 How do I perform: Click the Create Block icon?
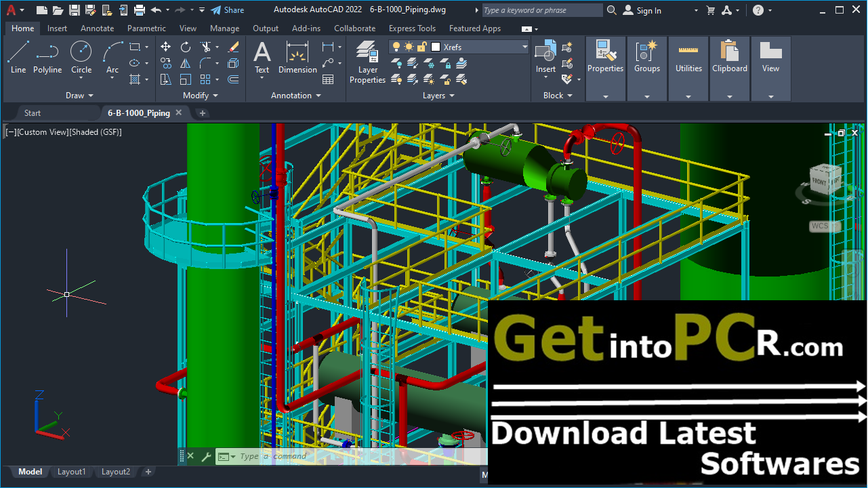tap(568, 47)
